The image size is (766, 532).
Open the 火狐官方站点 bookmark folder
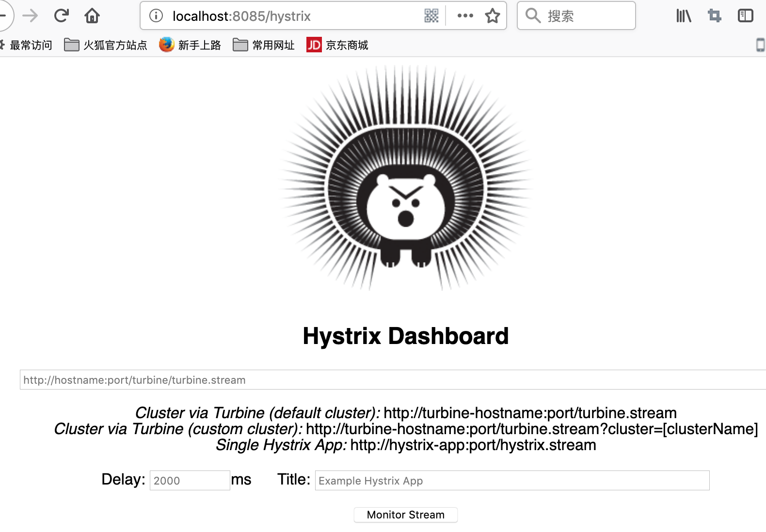(106, 45)
